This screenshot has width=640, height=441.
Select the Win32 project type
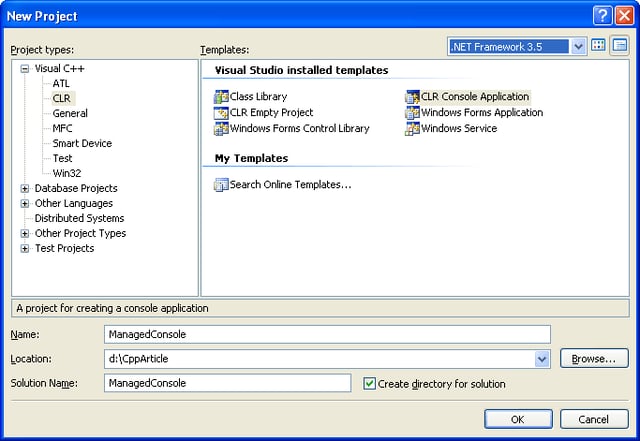point(67,173)
